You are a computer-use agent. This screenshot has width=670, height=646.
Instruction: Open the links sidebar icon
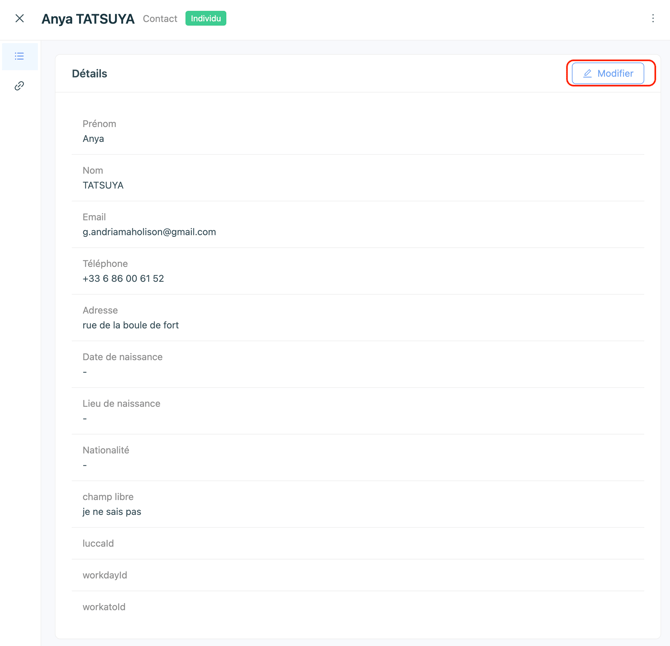(19, 86)
